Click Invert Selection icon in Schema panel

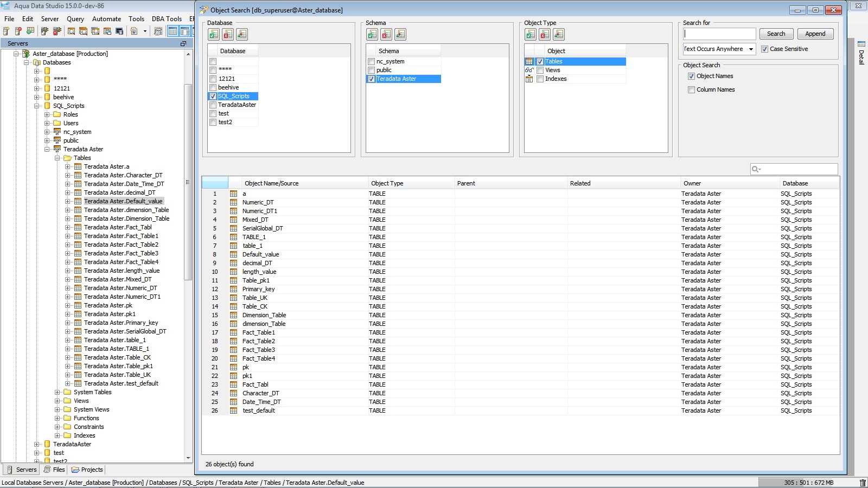tap(400, 34)
